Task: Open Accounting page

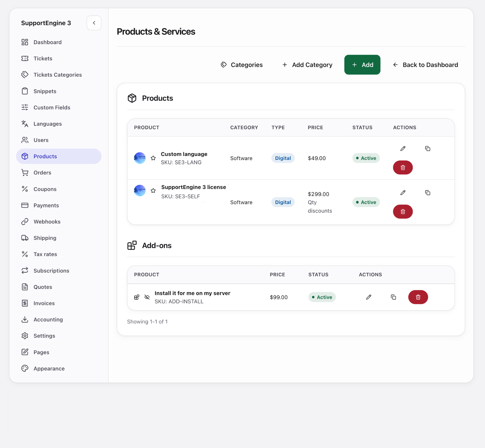Action: click(59, 320)
